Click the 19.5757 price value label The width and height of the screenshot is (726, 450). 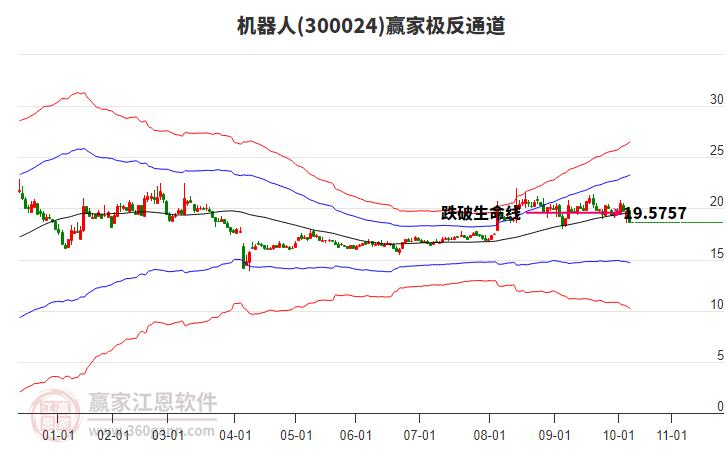pyautogui.click(x=656, y=213)
